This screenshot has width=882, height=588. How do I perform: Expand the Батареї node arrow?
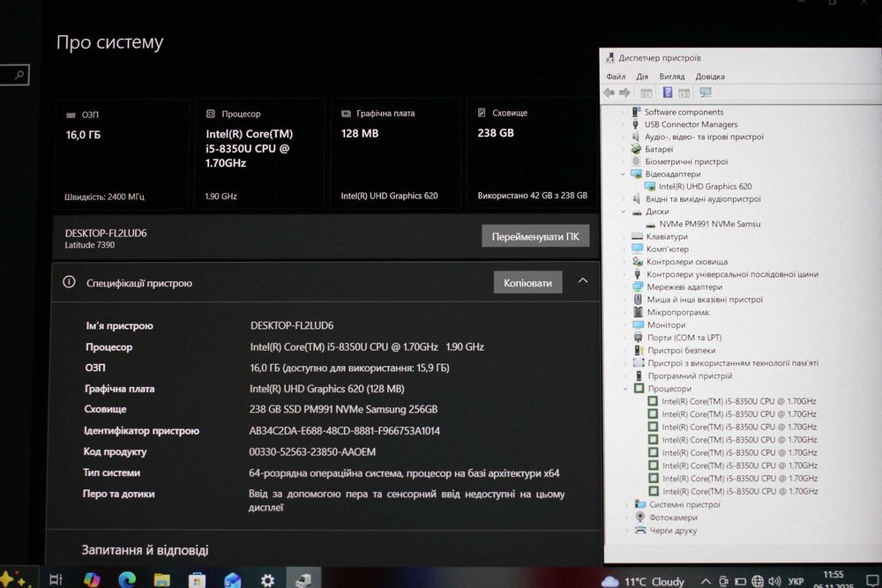click(622, 150)
